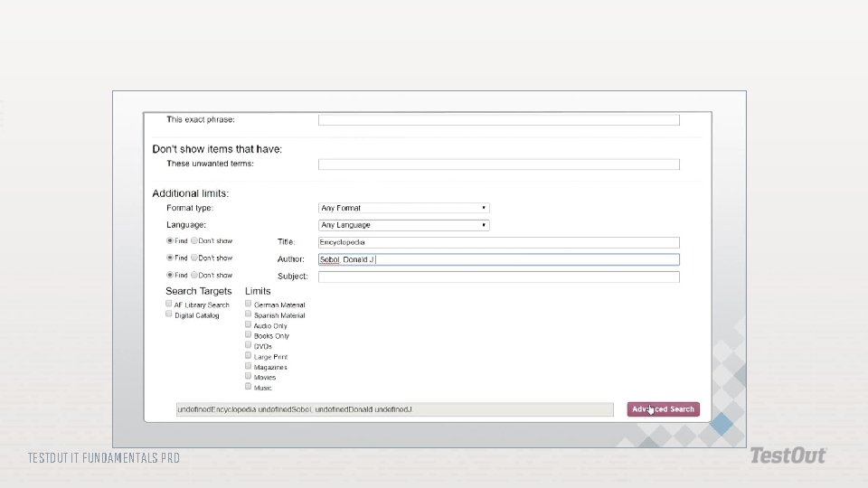
Task: Select Don't show radio for Author row
Action: tap(194, 258)
